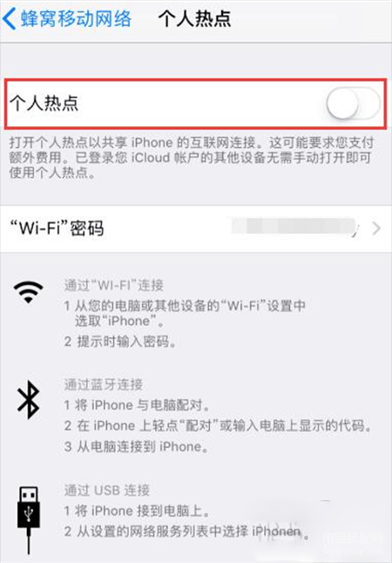
Task: Tap the blue back chevron icon
Action: pos(9,19)
